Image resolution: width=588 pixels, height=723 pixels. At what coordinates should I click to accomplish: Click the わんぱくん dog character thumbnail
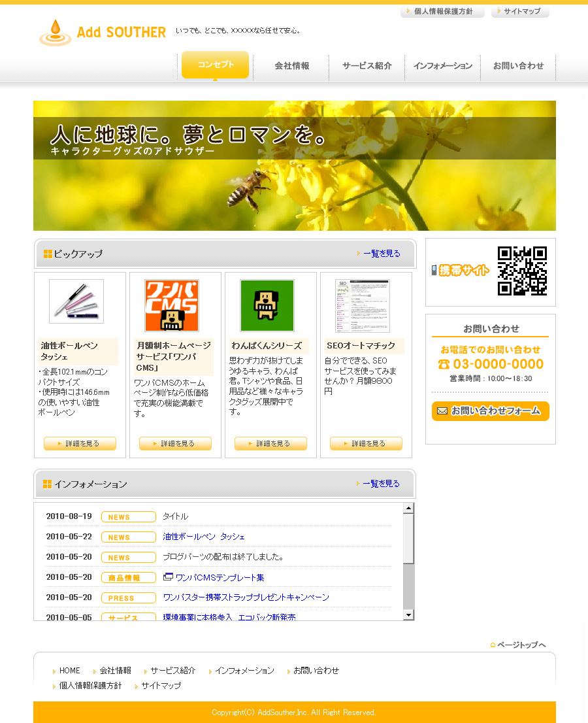267,305
